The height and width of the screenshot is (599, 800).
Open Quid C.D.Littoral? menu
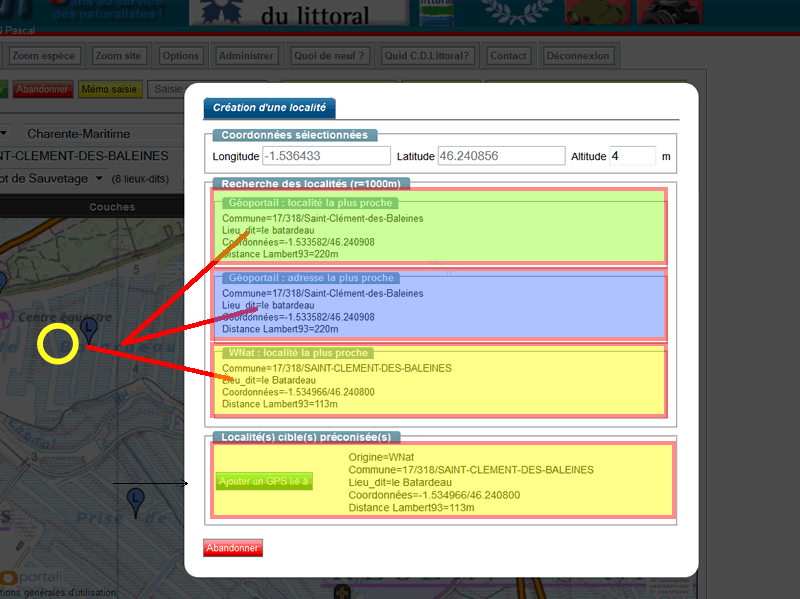[427, 56]
